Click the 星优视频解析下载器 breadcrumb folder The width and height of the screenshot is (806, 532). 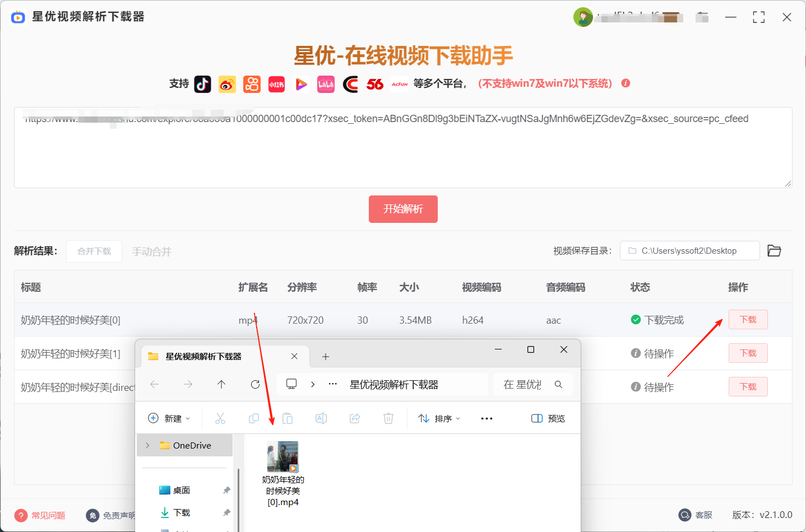[394, 385]
